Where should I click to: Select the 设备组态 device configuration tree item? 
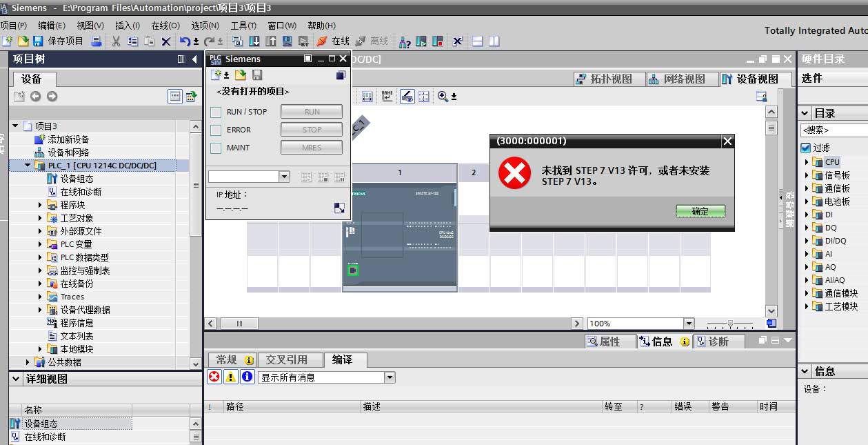[77, 179]
